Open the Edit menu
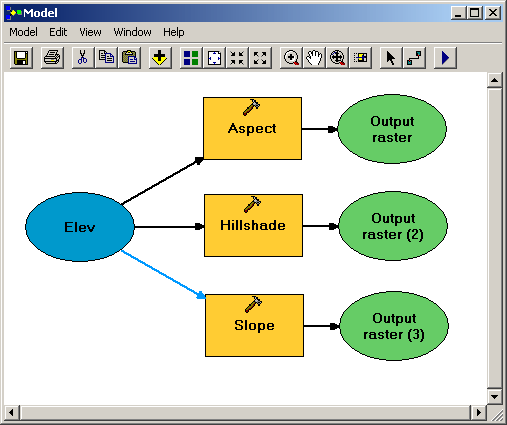 pyautogui.click(x=58, y=32)
